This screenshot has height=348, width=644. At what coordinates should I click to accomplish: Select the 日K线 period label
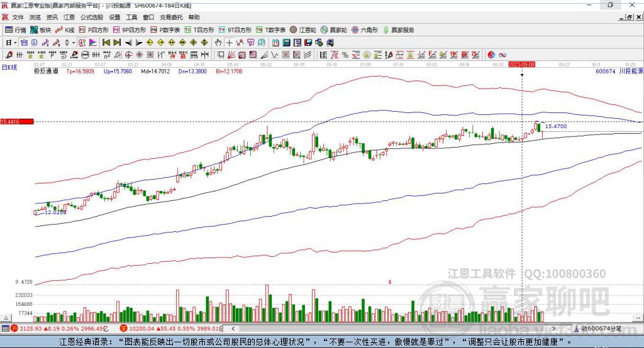[9, 67]
